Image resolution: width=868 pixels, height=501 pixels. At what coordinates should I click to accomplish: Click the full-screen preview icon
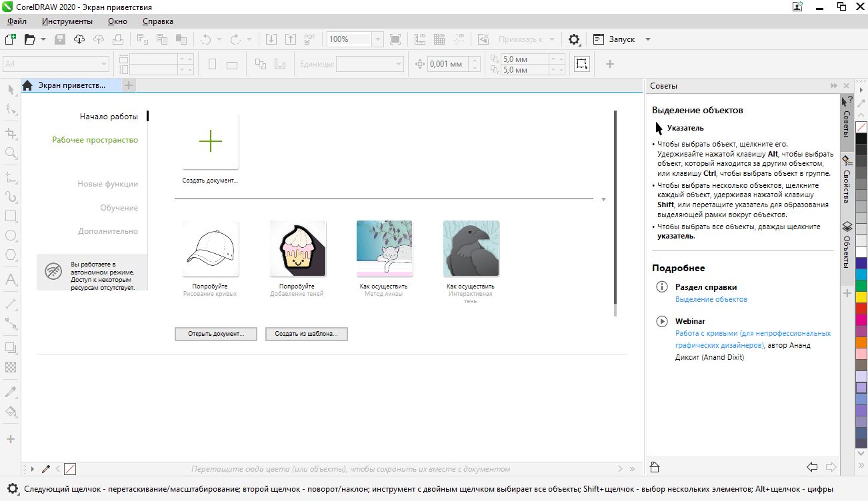(395, 39)
